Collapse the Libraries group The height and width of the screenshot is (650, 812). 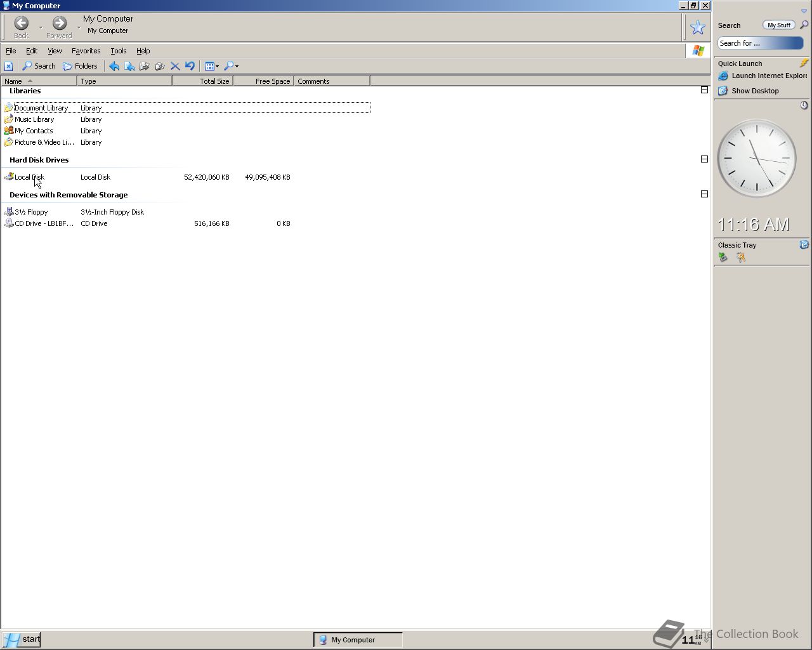[704, 90]
